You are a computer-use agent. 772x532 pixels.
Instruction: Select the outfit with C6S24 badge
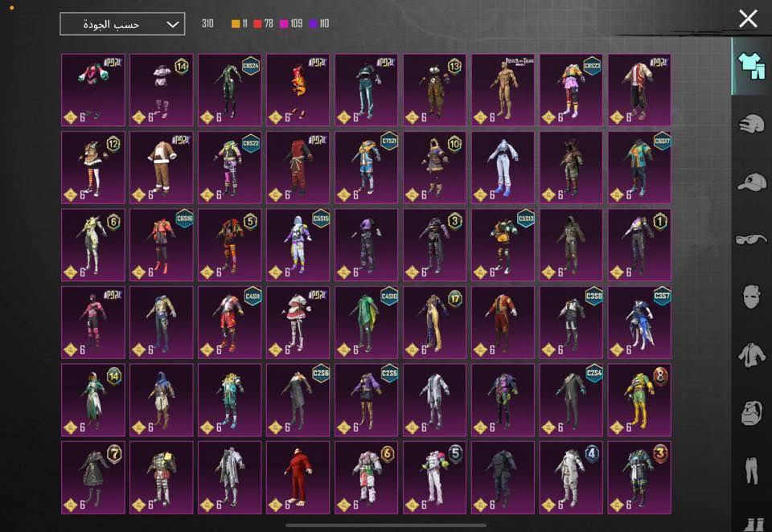[x=229, y=90]
